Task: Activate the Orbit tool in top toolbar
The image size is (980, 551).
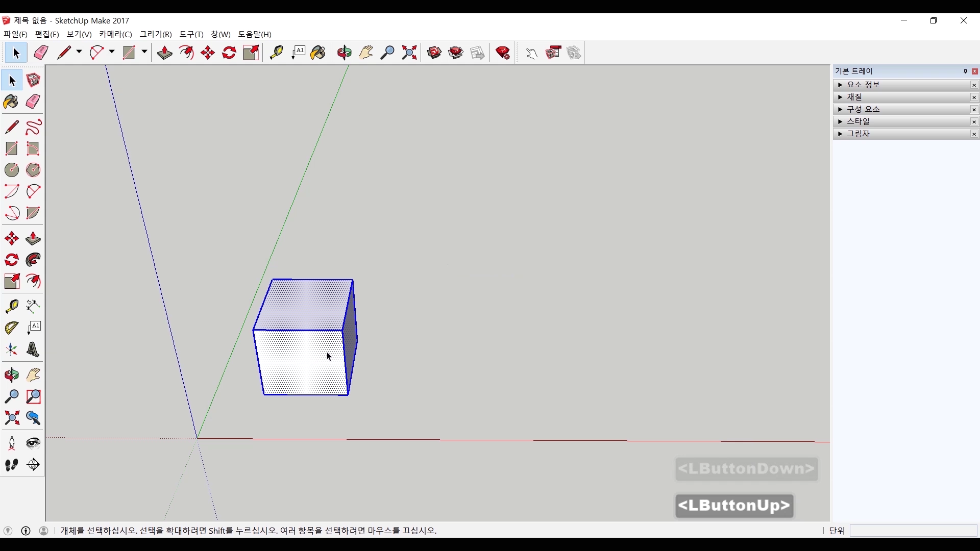Action: click(345, 53)
